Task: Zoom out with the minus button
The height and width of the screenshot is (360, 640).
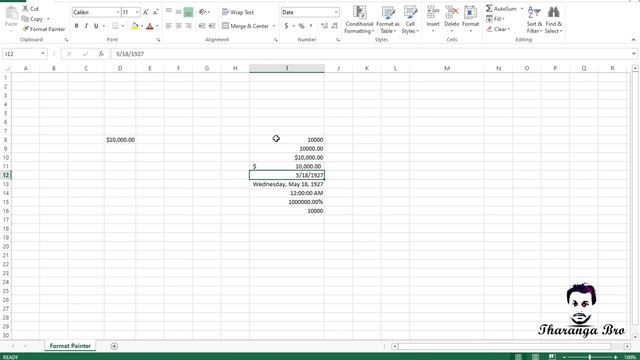Action: [564, 357]
